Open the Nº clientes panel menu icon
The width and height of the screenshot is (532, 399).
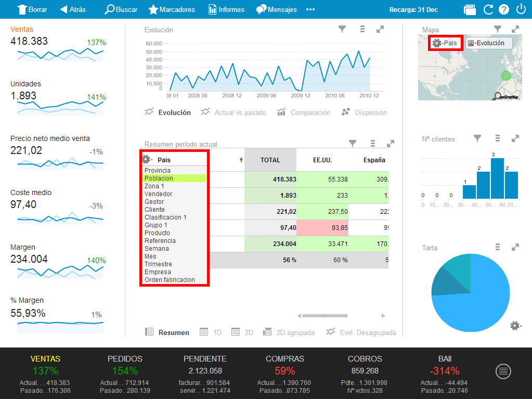pyautogui.click(x=498, y=138)
